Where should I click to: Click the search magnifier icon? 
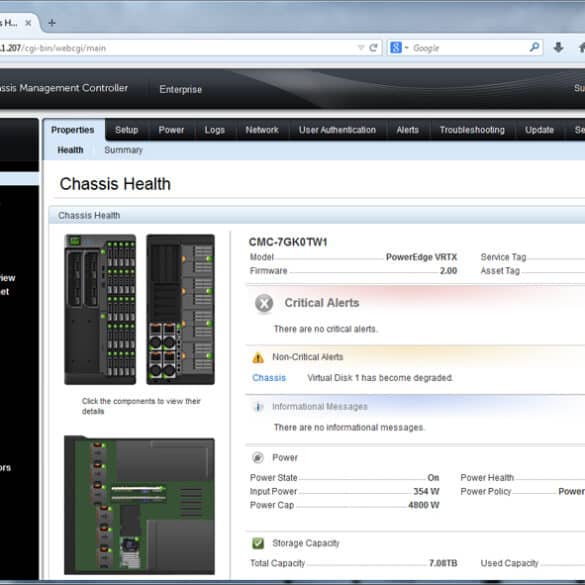click(x=534, y=47)
